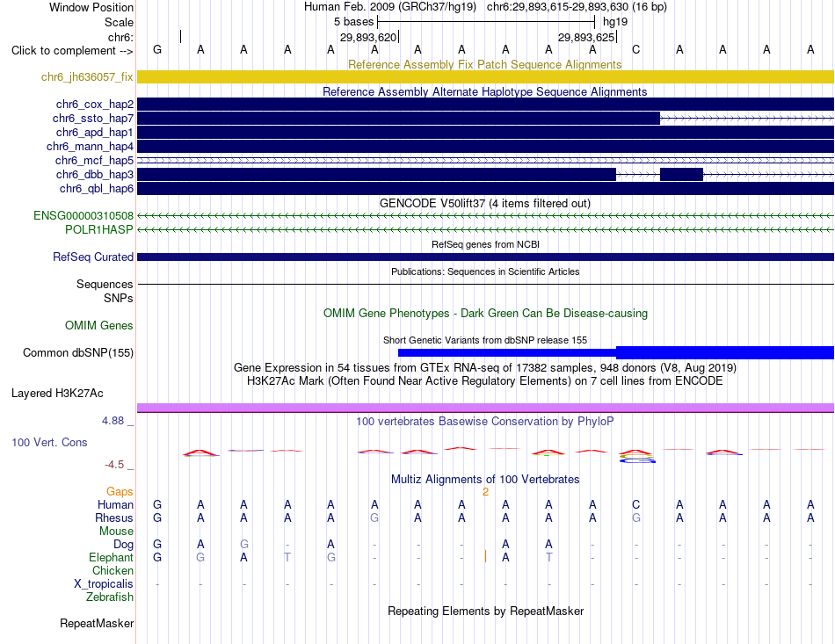Click the orange insertion mark in Elephant row

pos(485,556)
